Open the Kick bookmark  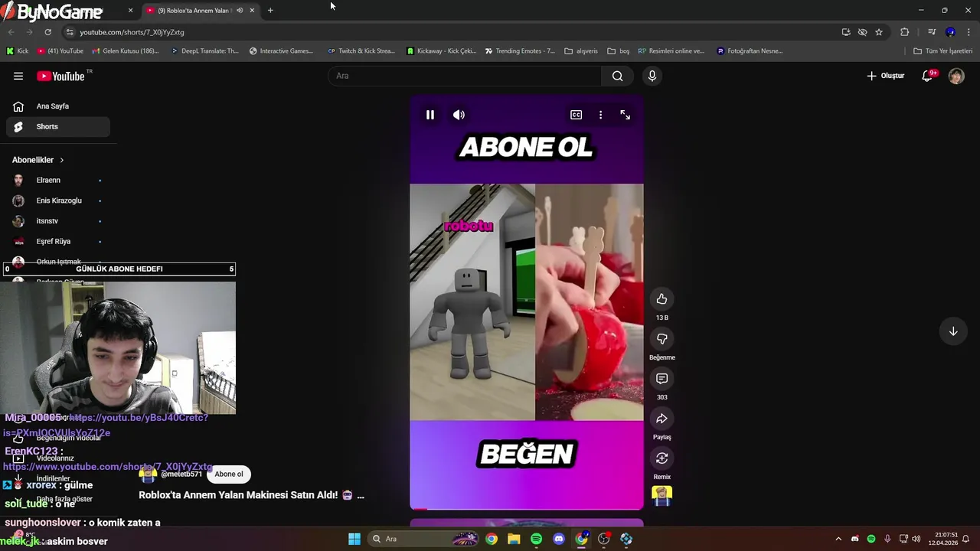click(17, 51)
